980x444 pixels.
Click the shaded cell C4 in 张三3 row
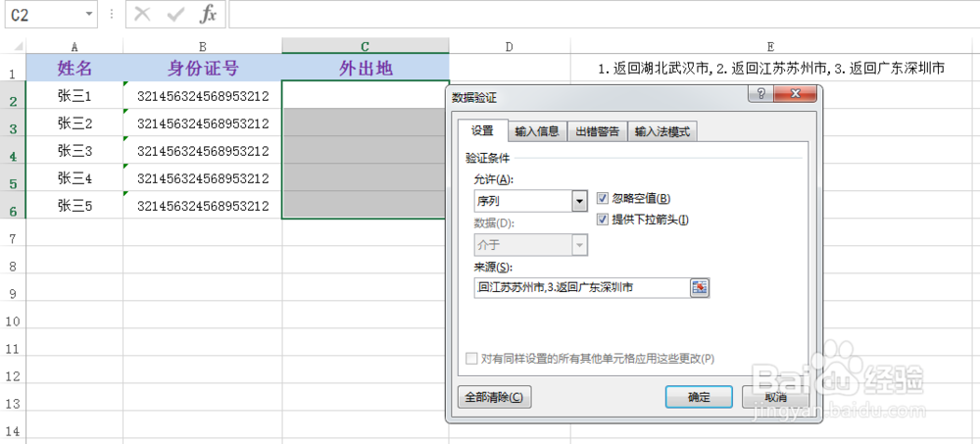pos(365,150)
